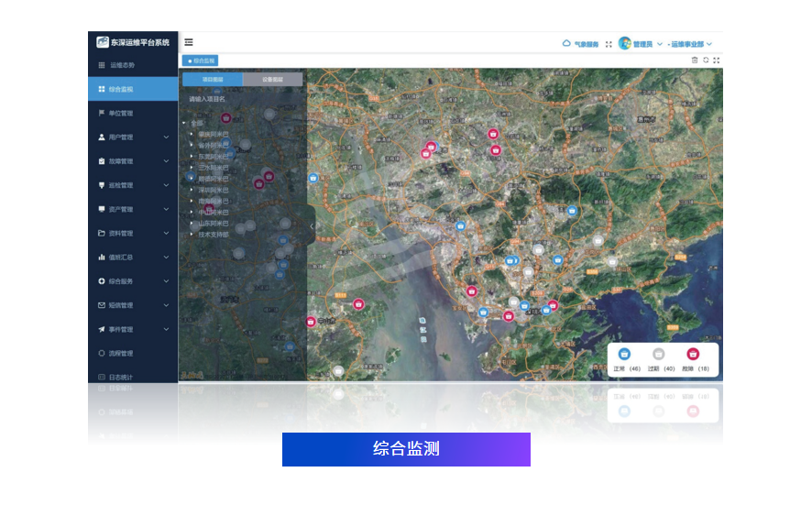
Task: Click the hamburger menu collapse icon
Action: point(189,42)
